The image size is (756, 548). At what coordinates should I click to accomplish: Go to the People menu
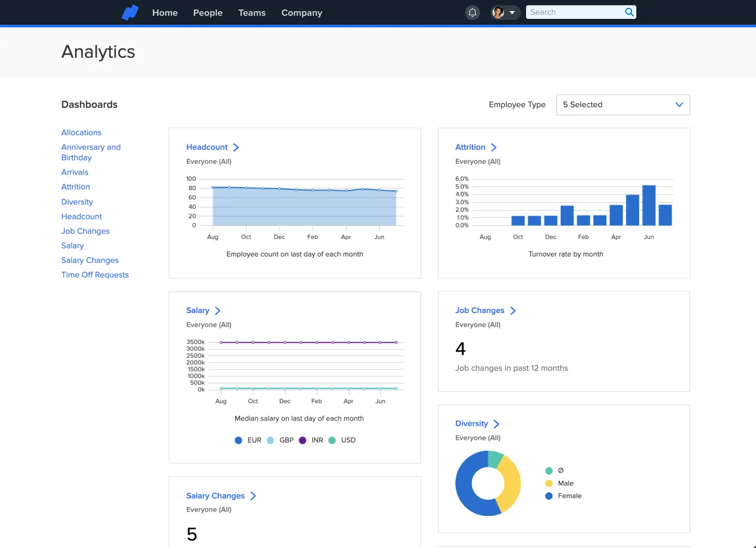(x=208, y=13)
